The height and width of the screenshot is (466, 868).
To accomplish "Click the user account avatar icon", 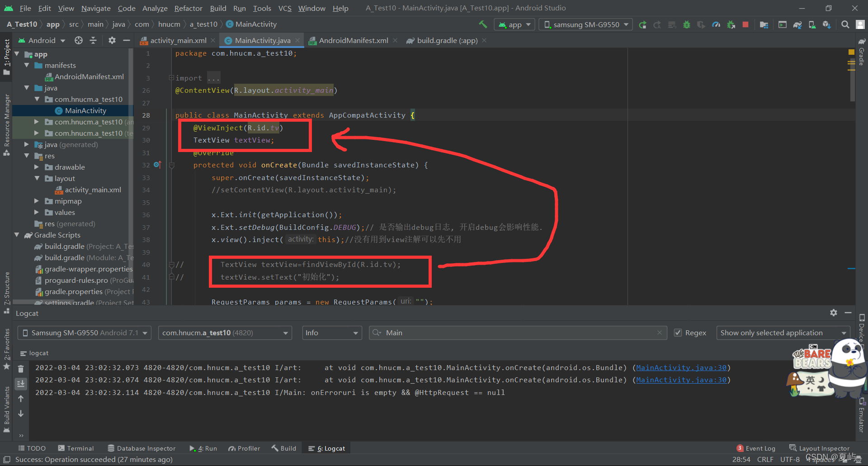I will (x=860, y=24).
